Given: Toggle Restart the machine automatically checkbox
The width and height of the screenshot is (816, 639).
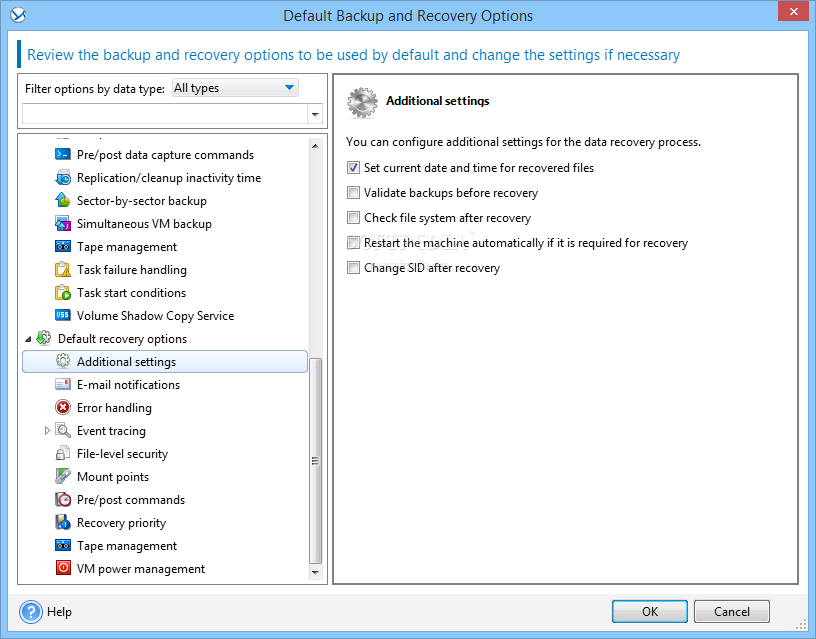Looking at the screenshot, I should [x=353, y=242].
